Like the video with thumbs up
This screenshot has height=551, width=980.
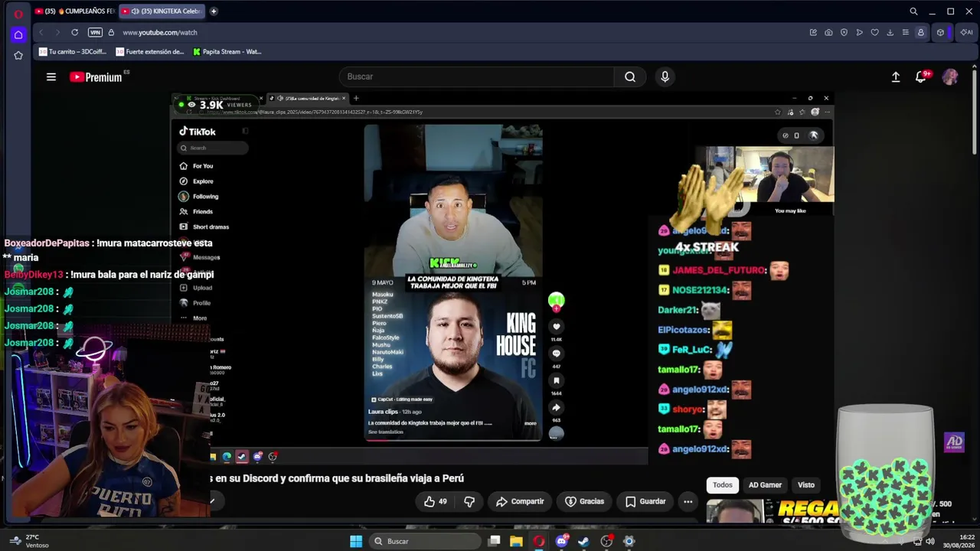(x=436, y=501)
